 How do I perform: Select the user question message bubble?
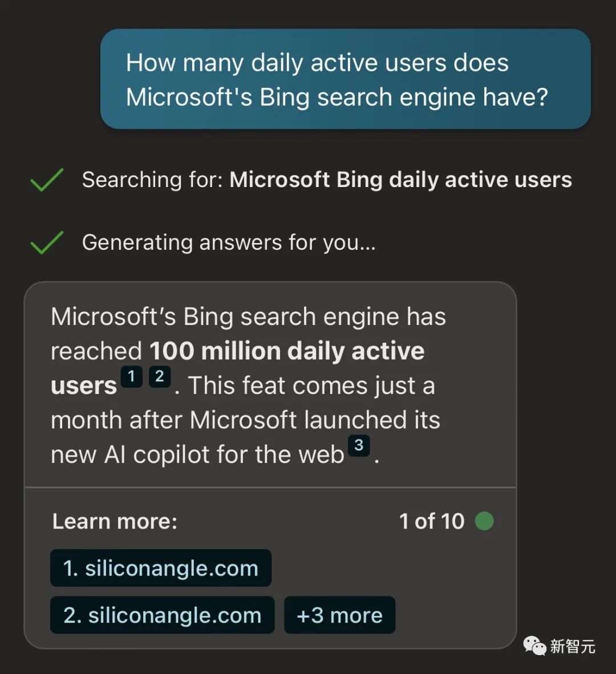[x=345, y=79]
